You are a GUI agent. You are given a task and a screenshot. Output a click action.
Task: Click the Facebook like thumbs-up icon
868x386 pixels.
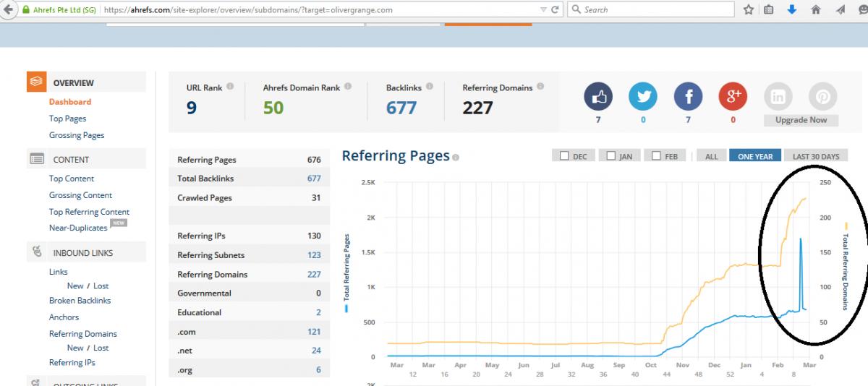point(598,97)
